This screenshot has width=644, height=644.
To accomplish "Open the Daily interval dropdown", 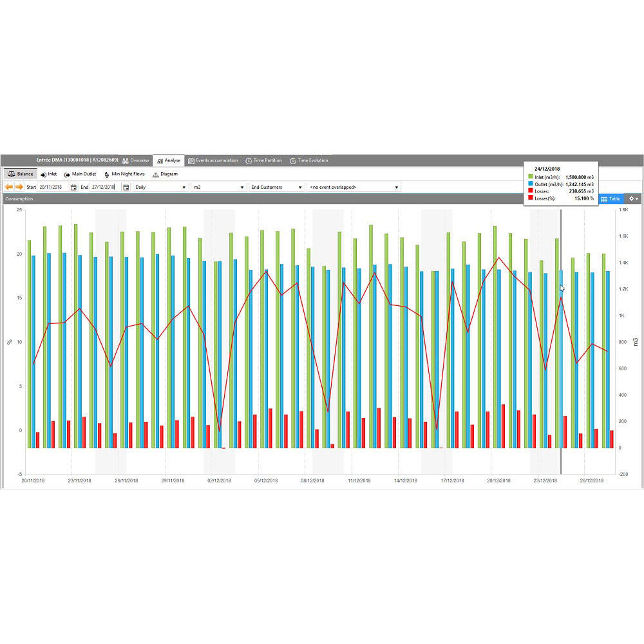I will (185, 187).
